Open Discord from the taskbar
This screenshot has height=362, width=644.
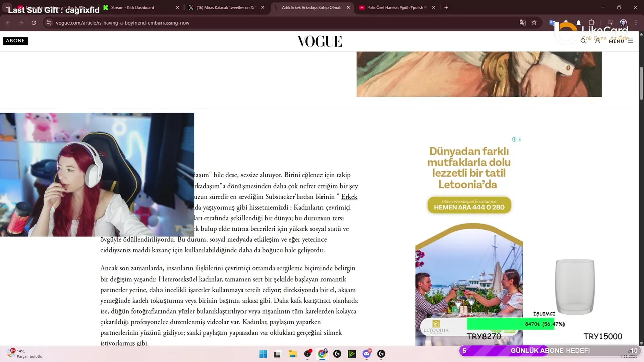pos(367,354)
